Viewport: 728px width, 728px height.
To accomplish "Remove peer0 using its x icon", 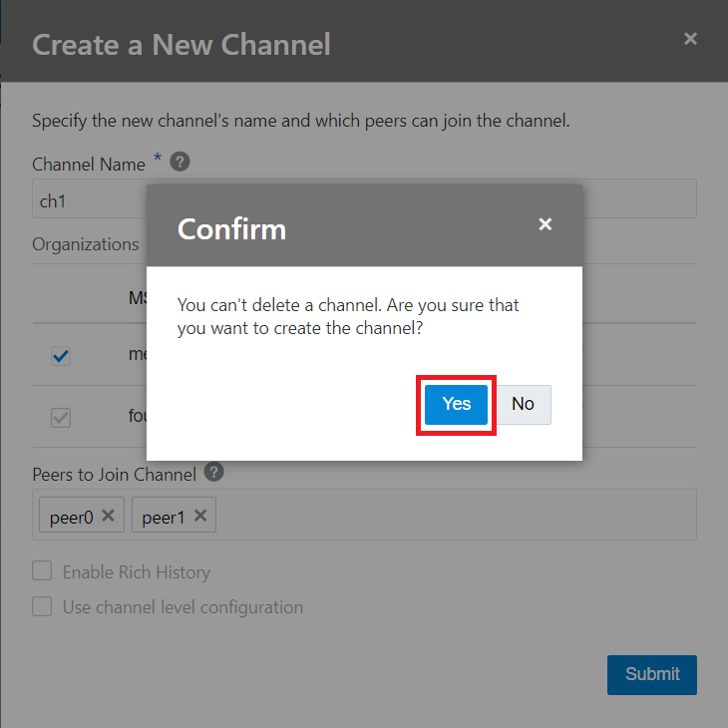I will [109, 516].
